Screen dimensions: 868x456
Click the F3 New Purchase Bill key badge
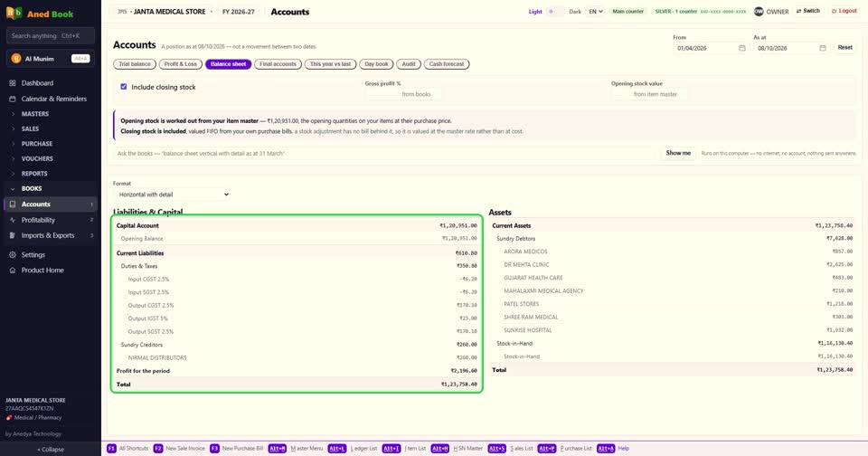click(x=214, y=448)
